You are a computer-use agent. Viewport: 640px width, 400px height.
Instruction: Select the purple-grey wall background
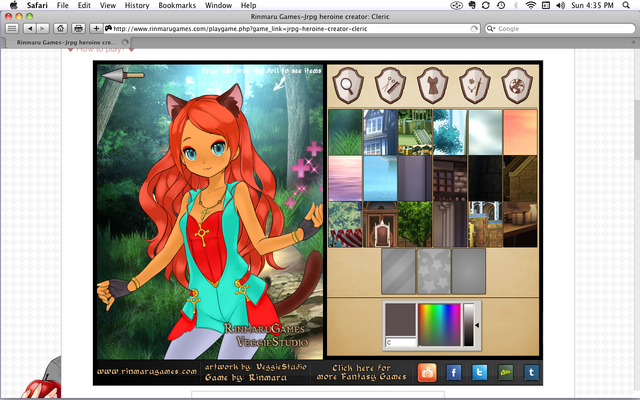pyautogui.click(x=415, y=178)
